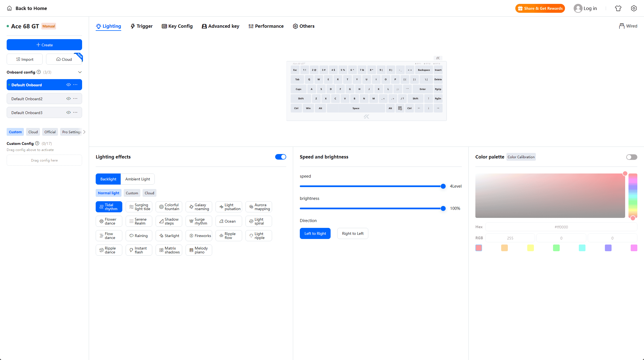
Task: Select Starlight lighting effect
Action: click(169, 236)
